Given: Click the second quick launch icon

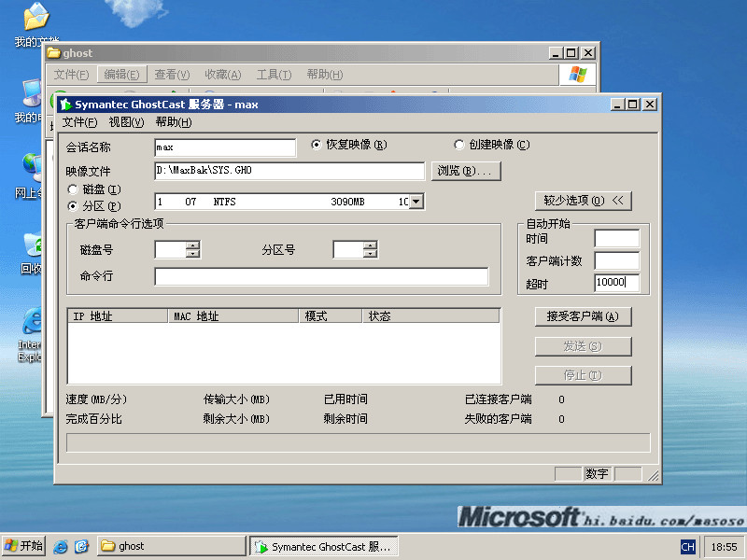Looking at the screenshot, I should (81, 546).
